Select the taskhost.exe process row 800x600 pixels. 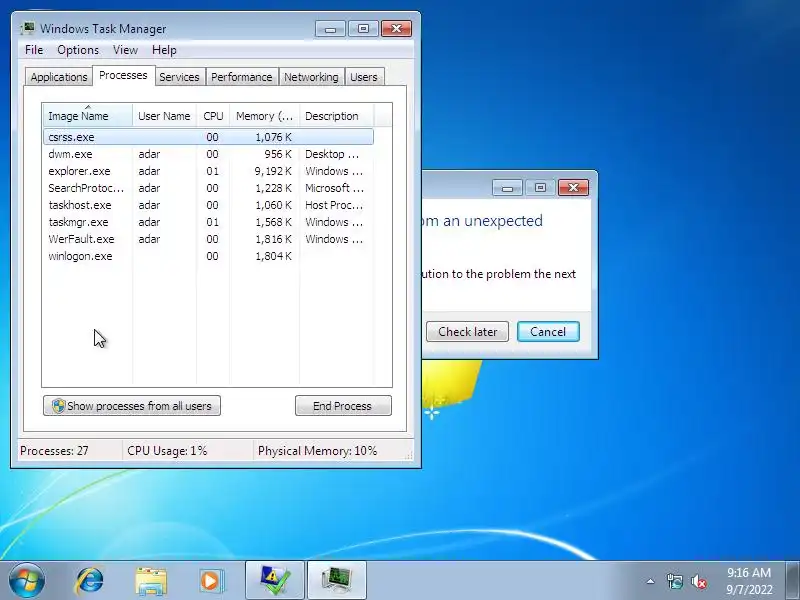(x=209, y=205)
